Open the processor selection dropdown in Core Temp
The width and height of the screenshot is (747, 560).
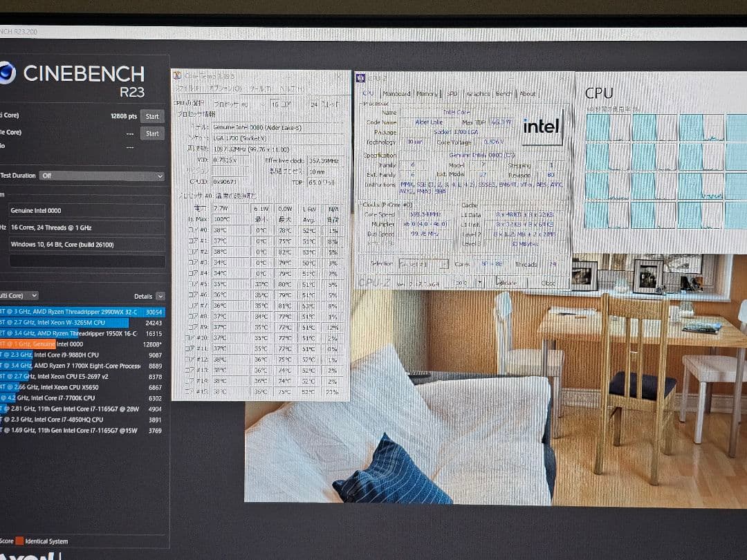265,104
